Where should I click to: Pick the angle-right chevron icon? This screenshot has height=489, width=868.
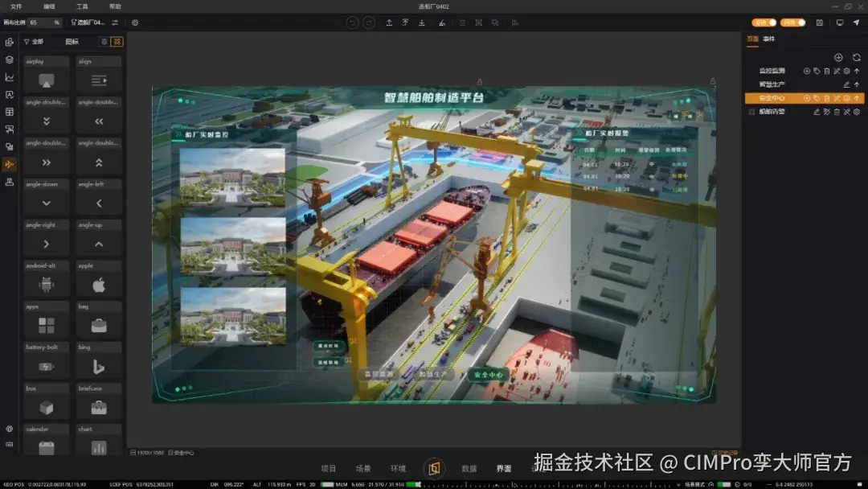tap(47, 244)
